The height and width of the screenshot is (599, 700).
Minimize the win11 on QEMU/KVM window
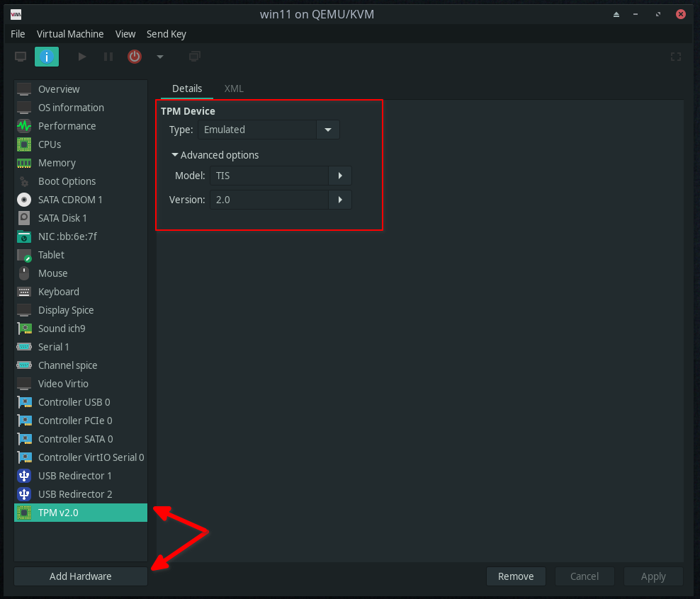[636, 15]
